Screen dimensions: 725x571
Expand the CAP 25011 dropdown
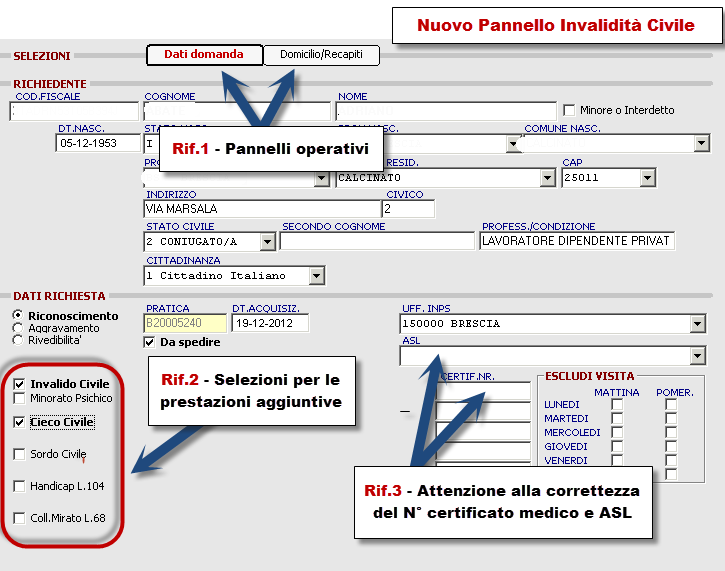pyautogui.click(x=647, y=178)
